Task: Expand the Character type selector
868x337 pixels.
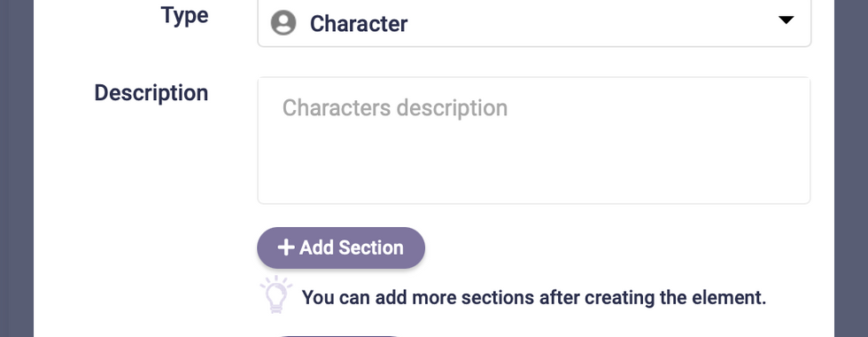Action: tap(534, 23)
